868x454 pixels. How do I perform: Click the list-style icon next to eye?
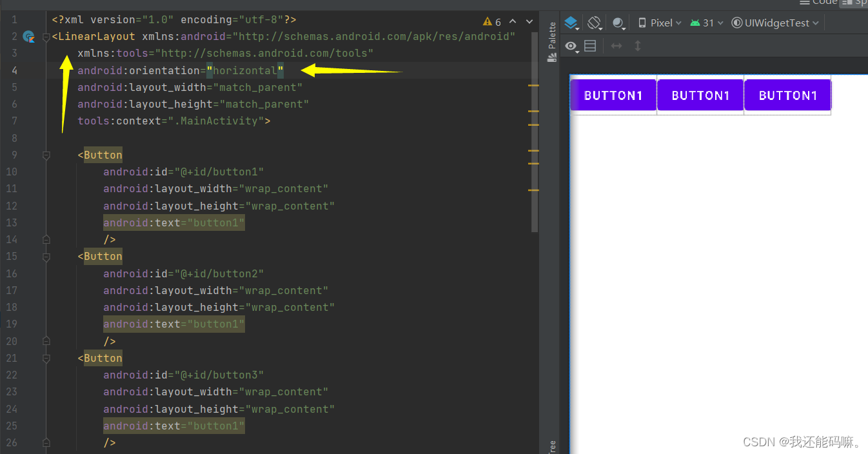590,46
